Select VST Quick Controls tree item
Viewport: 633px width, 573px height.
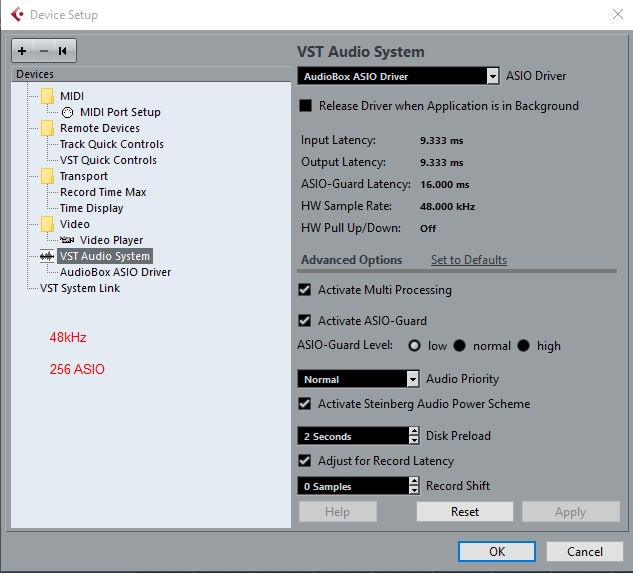(x=108, y=160)
